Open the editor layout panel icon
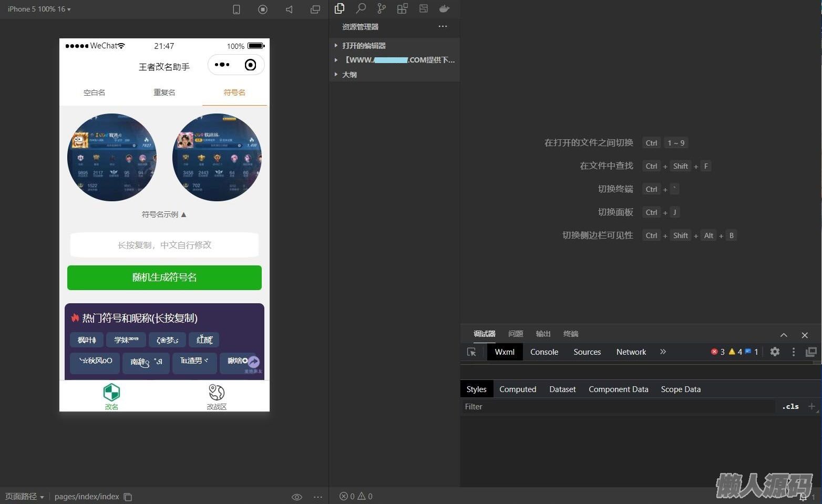 click(x=424, y=8)
